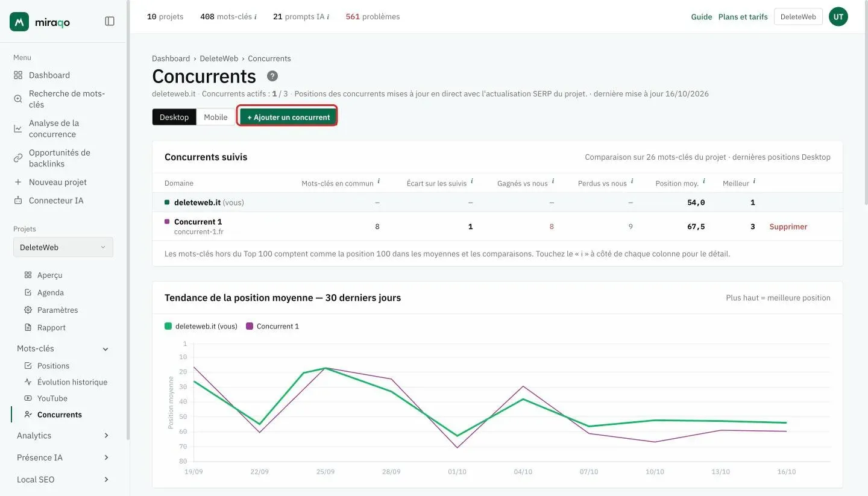Show info for Gagnés vs nous column

553,181
